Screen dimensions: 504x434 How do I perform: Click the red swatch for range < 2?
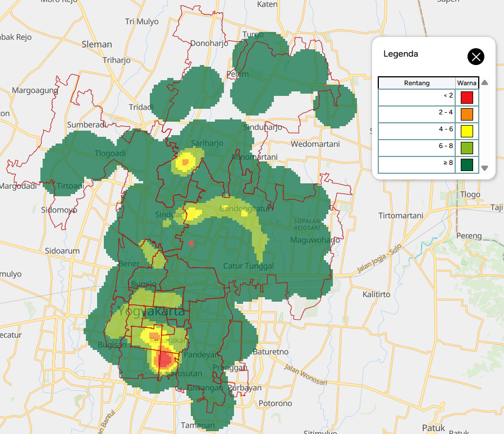[467, 98]
